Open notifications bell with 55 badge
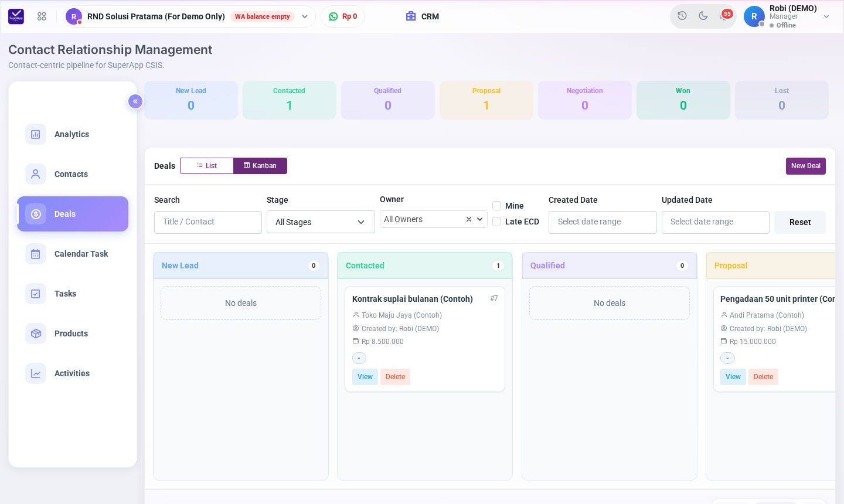This screenshot has width=844, height=504. [x=725, y=15]
